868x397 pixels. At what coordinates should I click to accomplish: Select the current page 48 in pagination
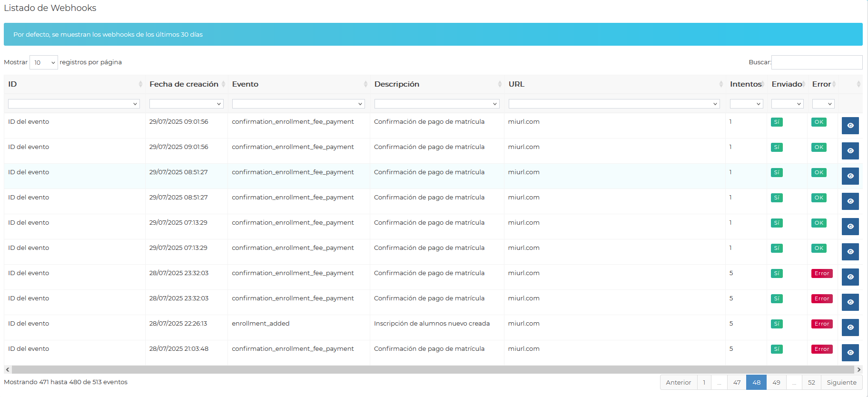[x=757, y=382]
